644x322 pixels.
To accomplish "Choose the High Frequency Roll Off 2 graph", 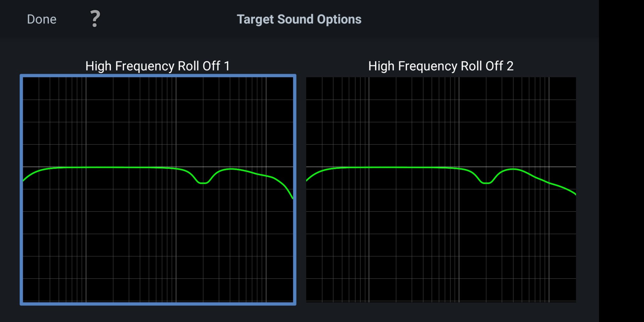I will tap(441, 190).
